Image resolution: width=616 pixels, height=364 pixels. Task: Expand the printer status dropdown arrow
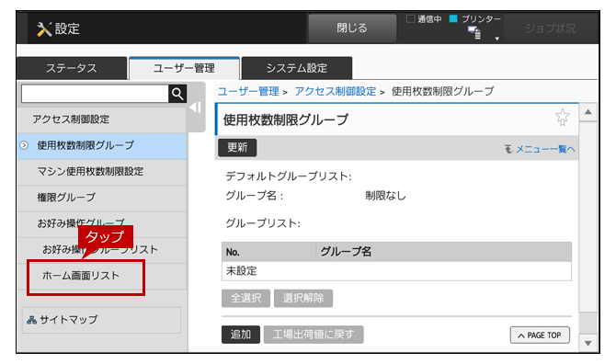pos(497,39)
